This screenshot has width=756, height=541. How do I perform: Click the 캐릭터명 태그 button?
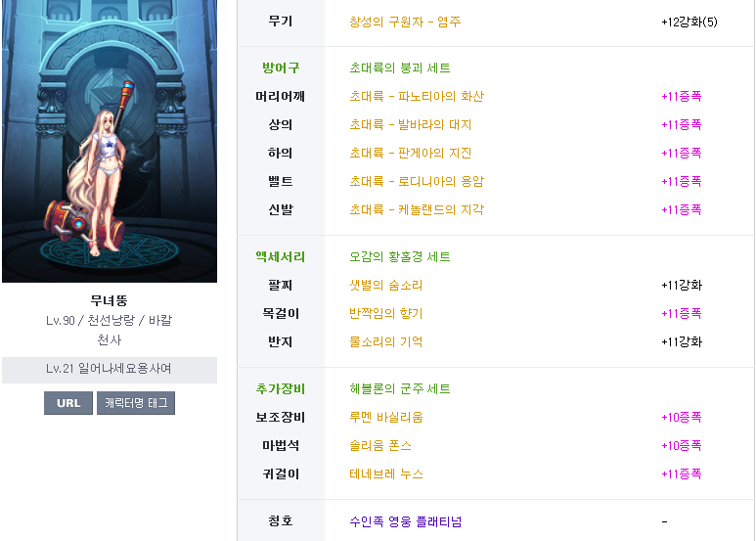click(x=136, y=403)
